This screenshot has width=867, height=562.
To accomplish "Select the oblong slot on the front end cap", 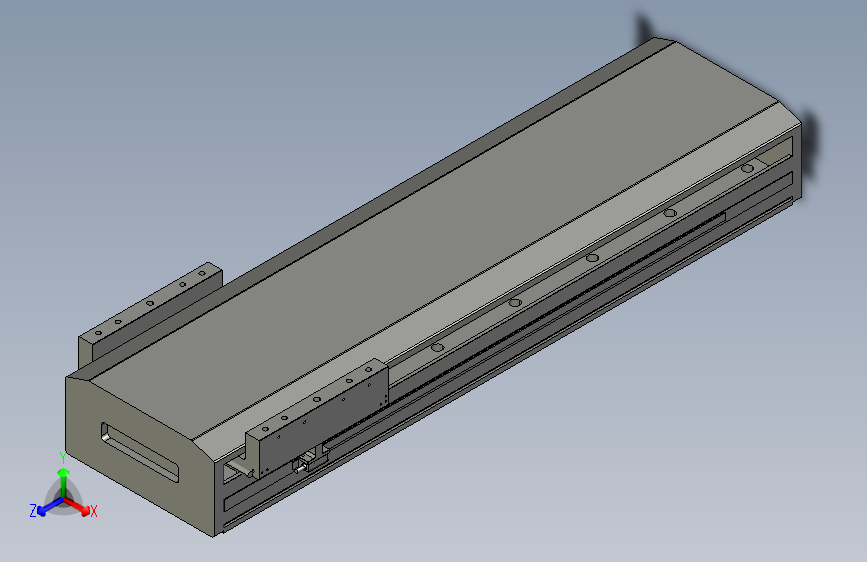I will (x=139, y=452).
